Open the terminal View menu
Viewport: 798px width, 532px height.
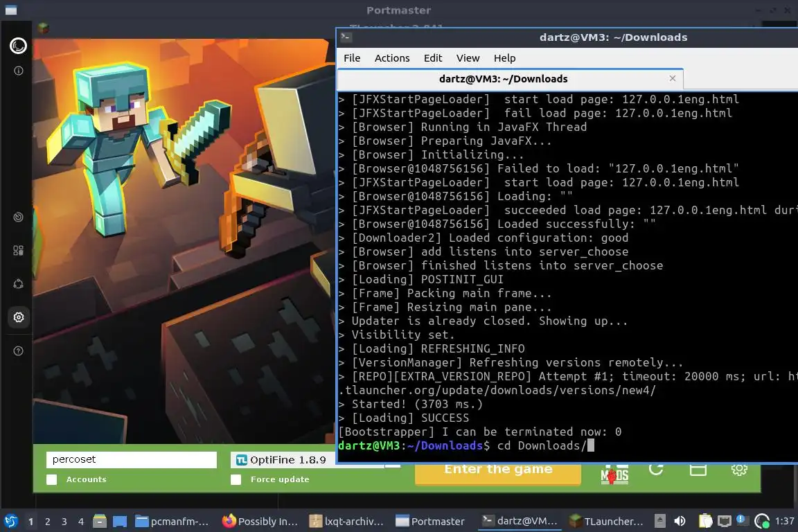click(468, 58)
